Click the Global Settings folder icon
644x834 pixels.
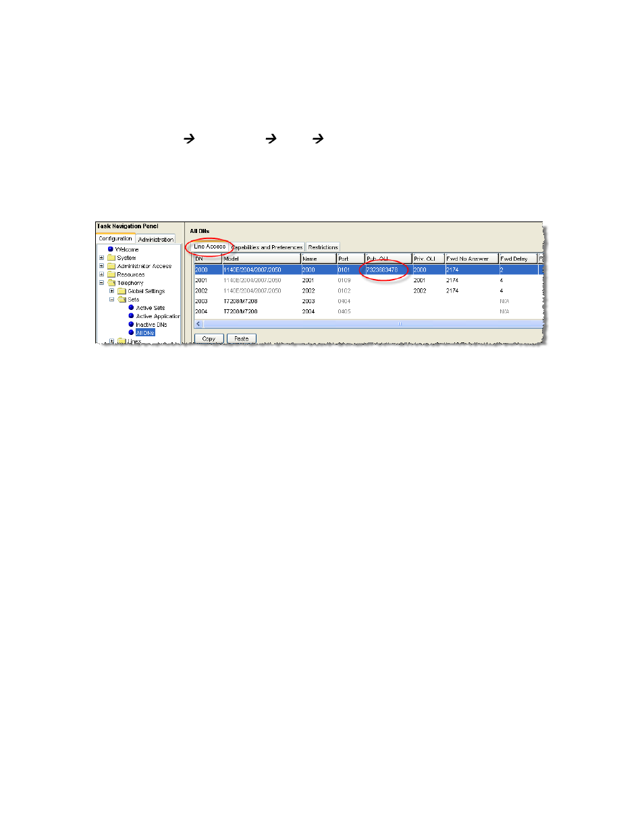[122, 291]
